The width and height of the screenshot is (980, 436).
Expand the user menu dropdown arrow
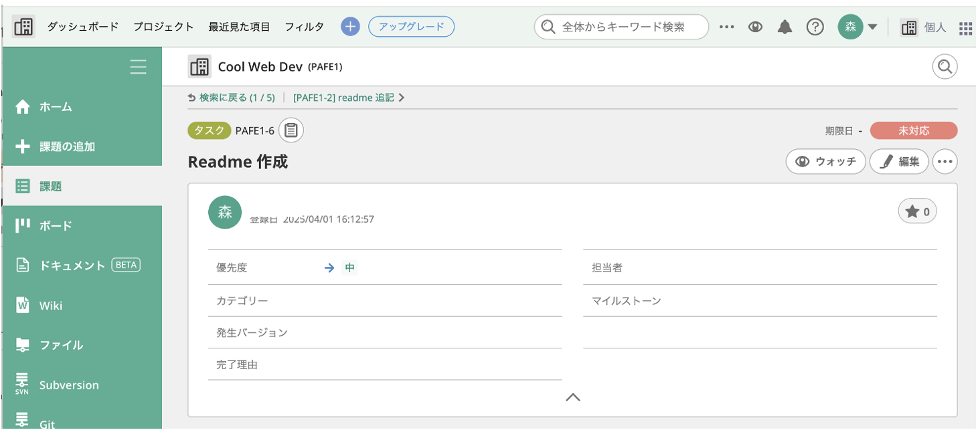(x=872, y=27)
